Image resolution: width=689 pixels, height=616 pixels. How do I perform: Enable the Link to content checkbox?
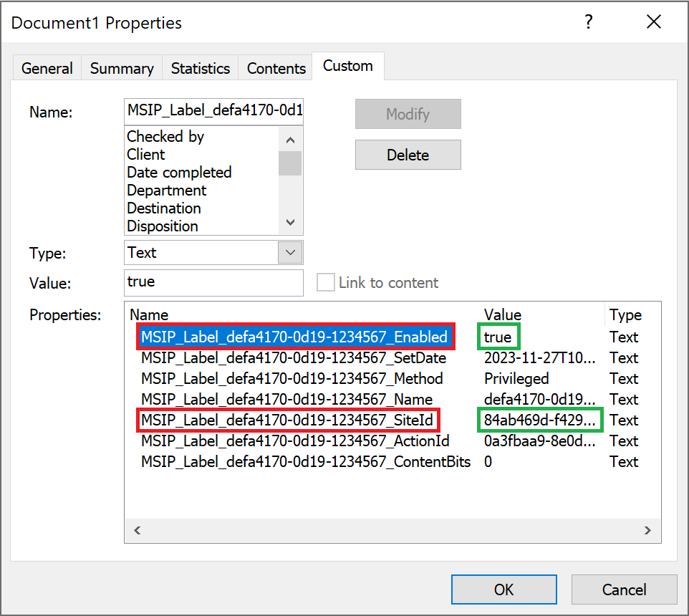[326, 282]
